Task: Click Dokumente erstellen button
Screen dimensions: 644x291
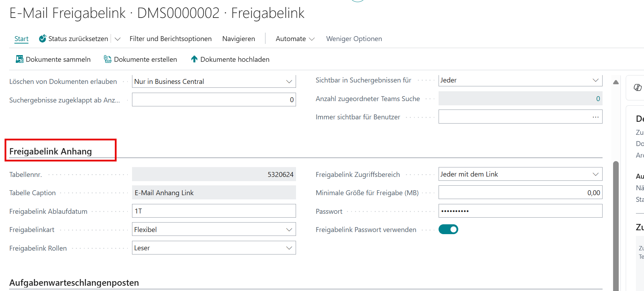Action: pos(140,59)
